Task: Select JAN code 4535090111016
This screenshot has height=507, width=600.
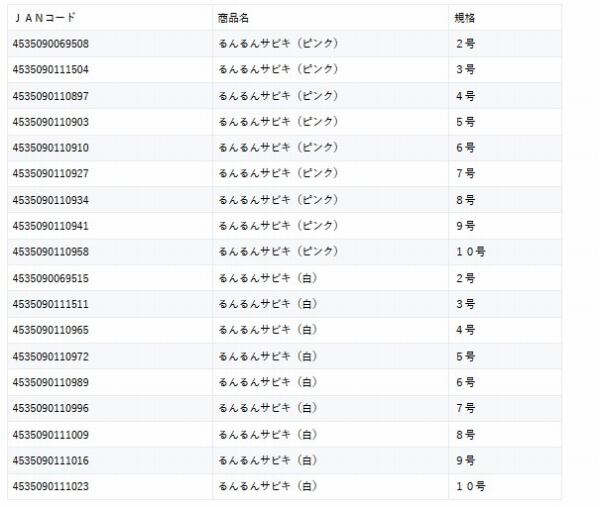Action: tap(51, 461)
